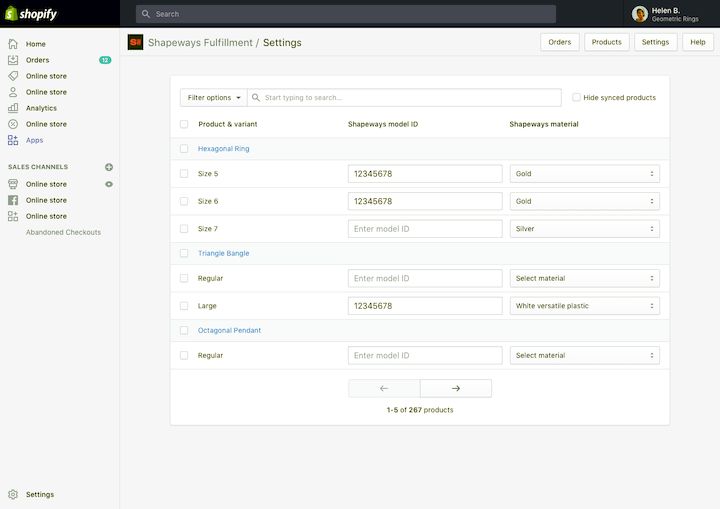720x509 pixels.
Task: Open Apps via the grid icon
Action: [x=13, y=140]
